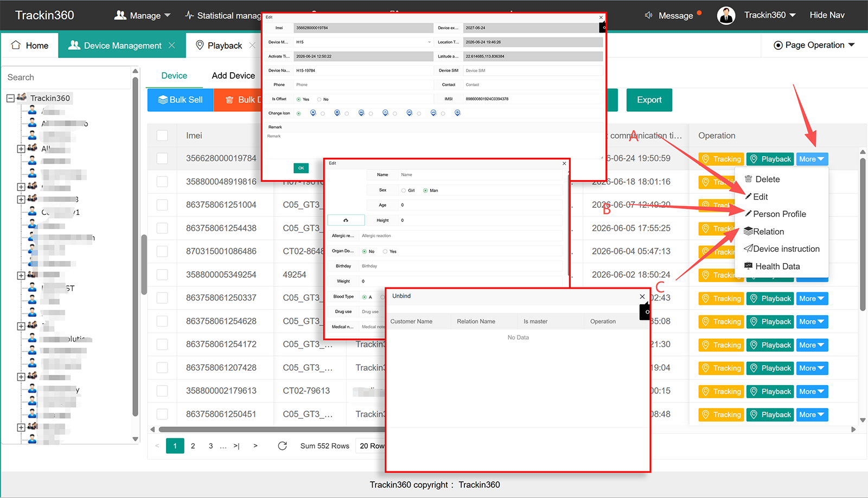
Task: Click Tracking for row 863758061250337
Action: coord(721,298)
